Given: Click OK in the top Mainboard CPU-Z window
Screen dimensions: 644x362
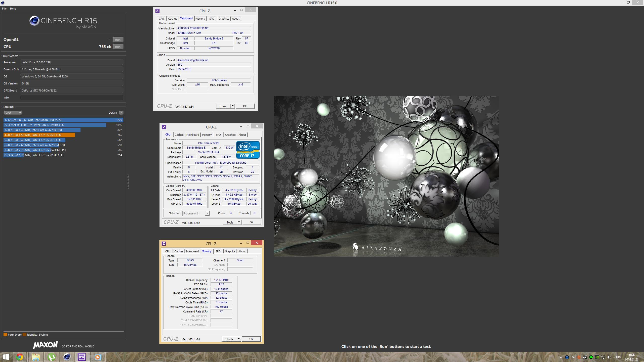Looking at the screenshot, I should (x=245, y=106).
